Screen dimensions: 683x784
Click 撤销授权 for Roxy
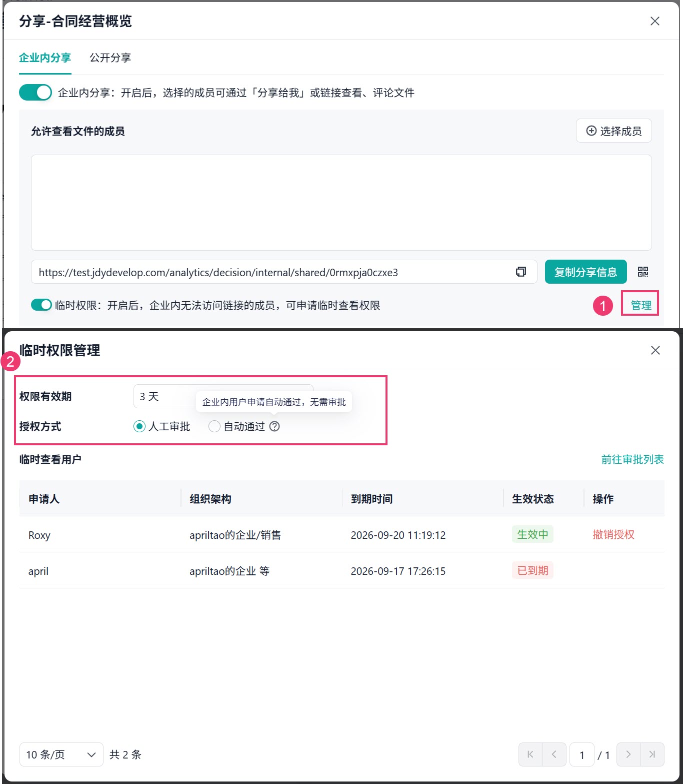pyautogui.click(x=613, y=534)
